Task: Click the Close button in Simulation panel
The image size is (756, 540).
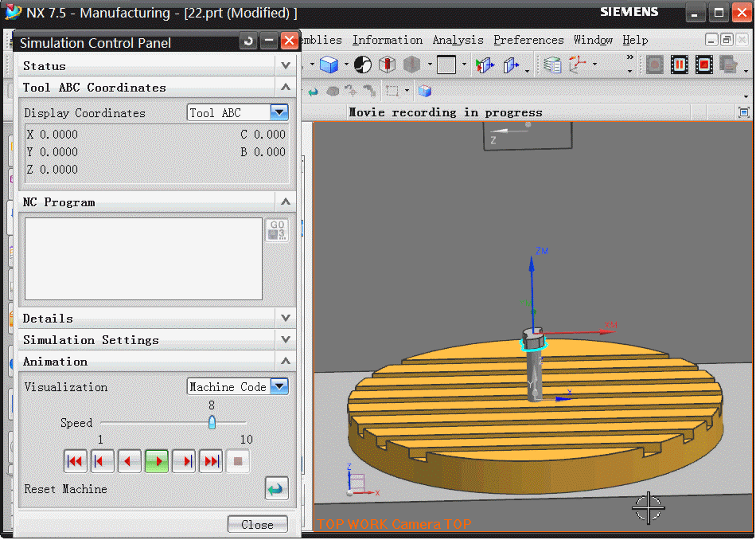Action: click(258, 524)
